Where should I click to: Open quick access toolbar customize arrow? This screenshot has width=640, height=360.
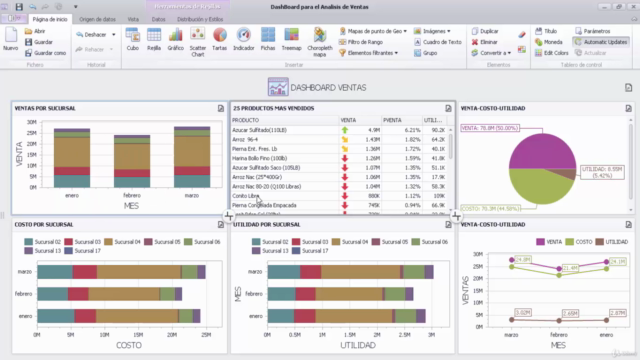(x=76, y=7)
